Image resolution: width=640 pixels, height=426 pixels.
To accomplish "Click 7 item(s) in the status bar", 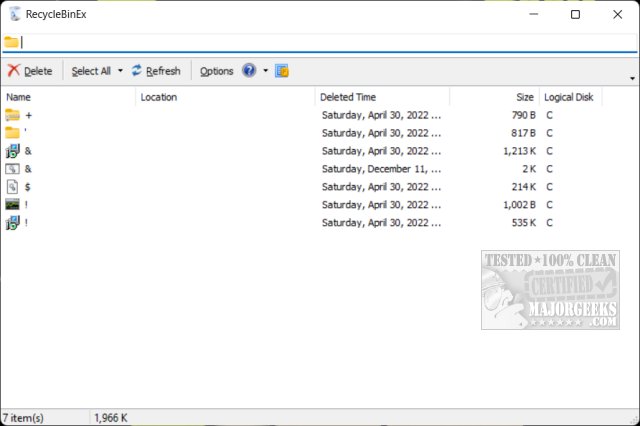I will pyautogui.click(x=23, y=418).
